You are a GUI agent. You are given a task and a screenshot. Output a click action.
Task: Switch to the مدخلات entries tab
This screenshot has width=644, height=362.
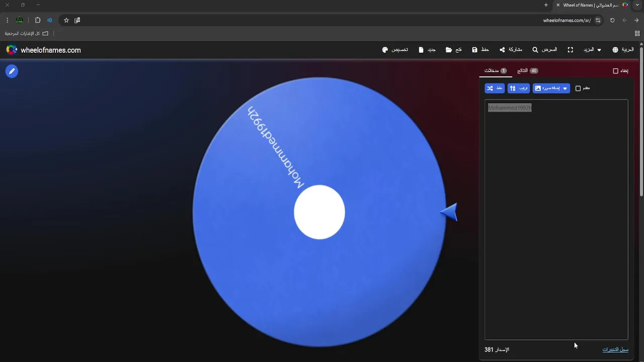[496, 71]
